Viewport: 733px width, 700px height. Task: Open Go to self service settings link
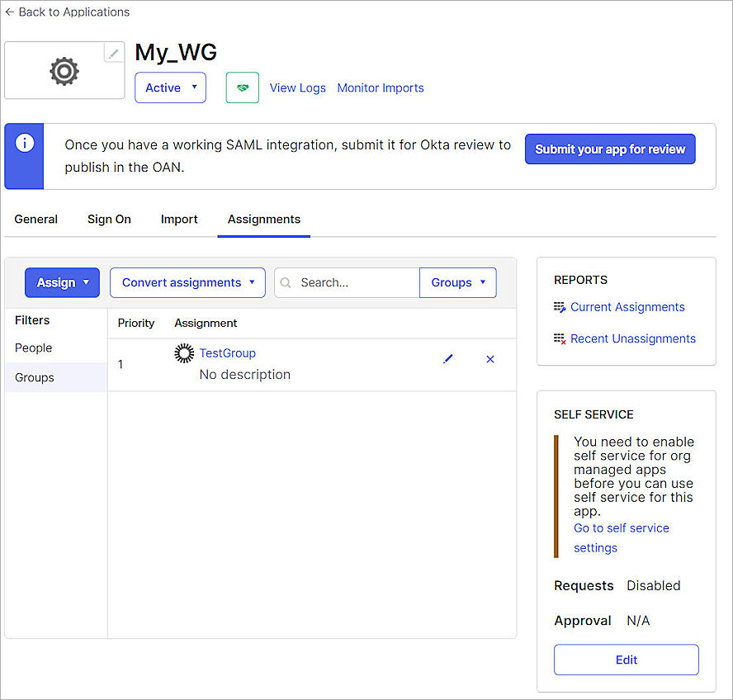[621, 527]
